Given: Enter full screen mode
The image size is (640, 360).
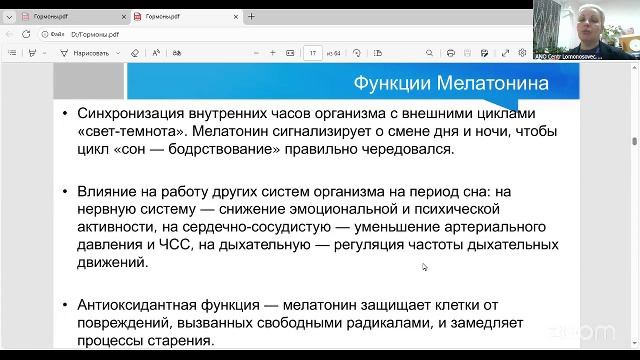Looking at the screenshot, I should coord(506,53).
